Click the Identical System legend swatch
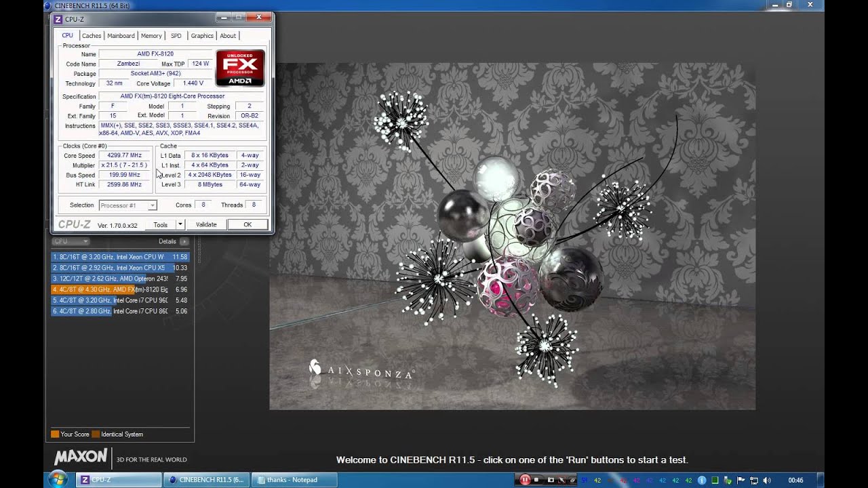The height and width of the screenshot is (488, 868). pos(96,434)
